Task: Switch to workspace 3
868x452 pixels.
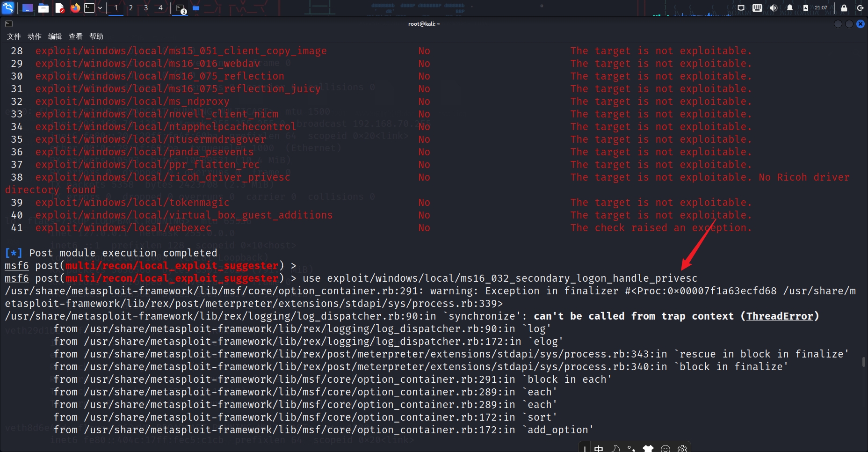Action: point(145,7)
